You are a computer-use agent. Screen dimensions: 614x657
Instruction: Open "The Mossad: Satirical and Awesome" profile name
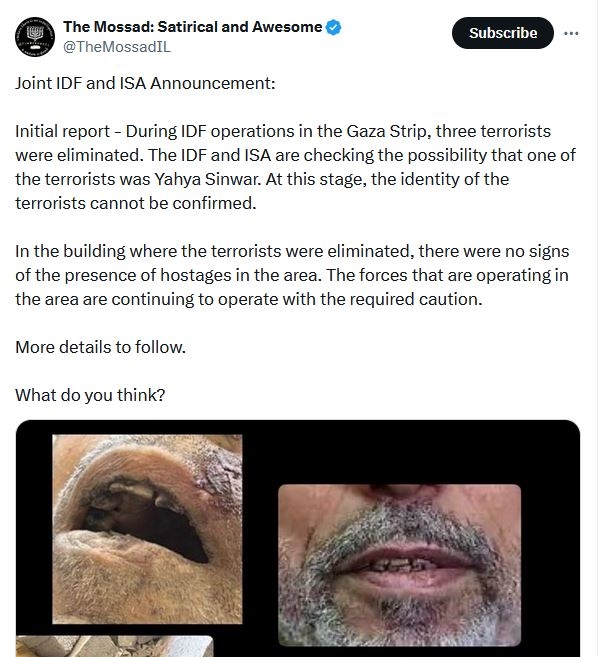click(x=192, y=27)
